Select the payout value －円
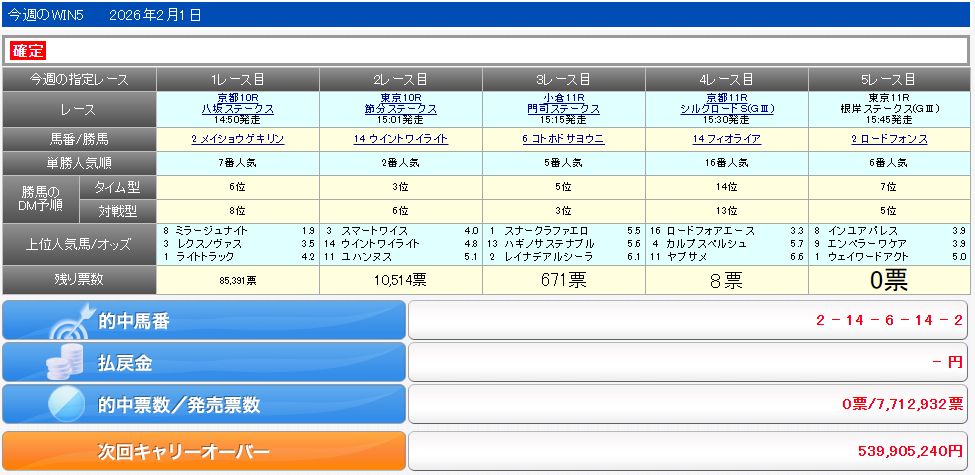This screenshot has width=975, height=475. [x=948, y=362]
